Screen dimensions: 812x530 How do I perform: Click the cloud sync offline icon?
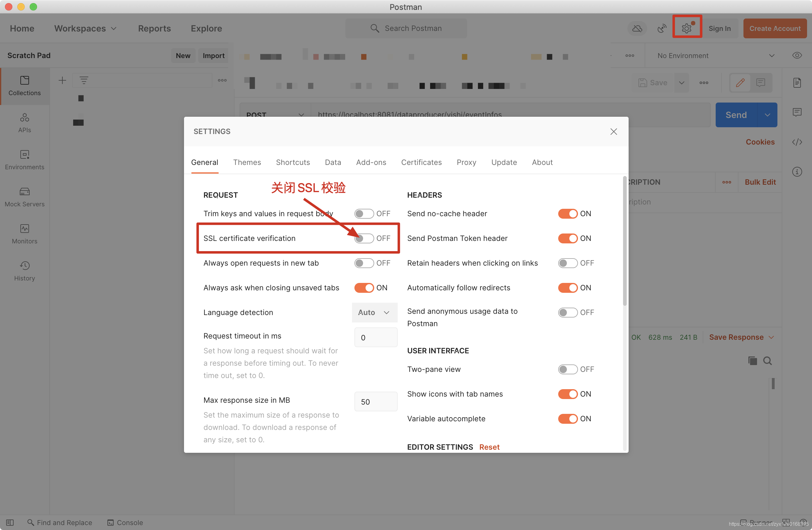(637, 28)
